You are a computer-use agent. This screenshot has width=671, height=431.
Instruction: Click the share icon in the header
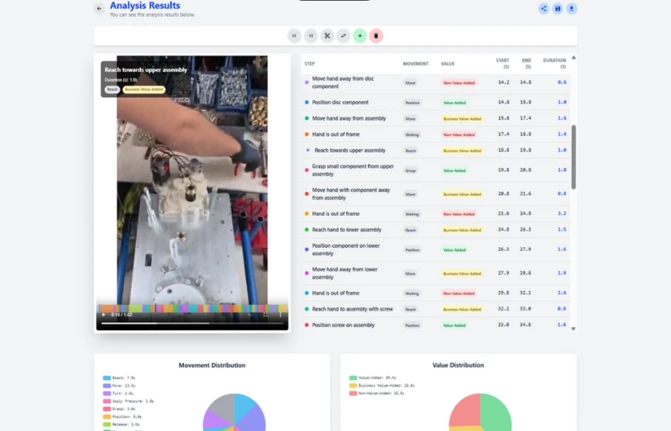(544, 9)
